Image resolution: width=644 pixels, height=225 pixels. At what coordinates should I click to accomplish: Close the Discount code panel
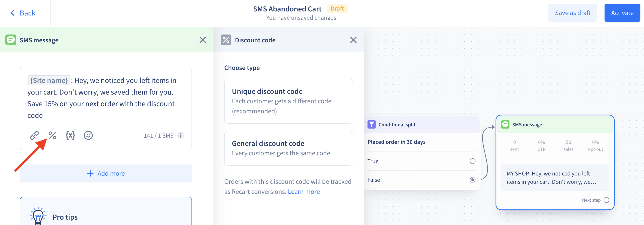[x=353, y=40]
